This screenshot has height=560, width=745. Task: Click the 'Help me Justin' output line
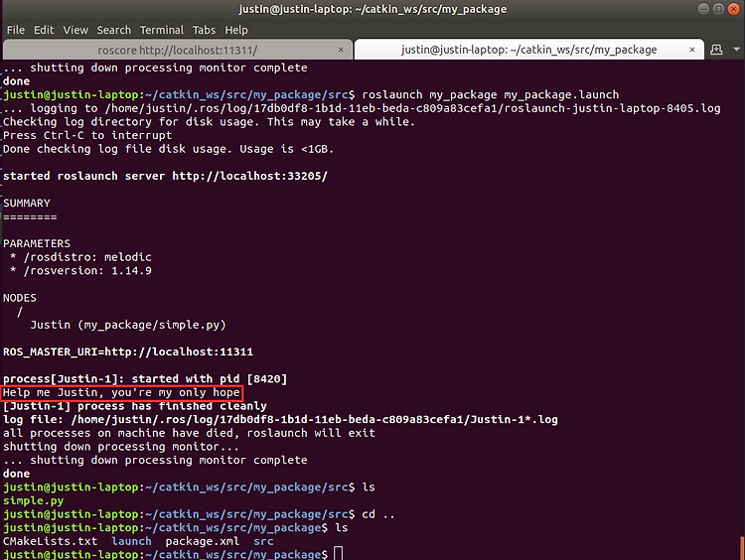(121, 393)
